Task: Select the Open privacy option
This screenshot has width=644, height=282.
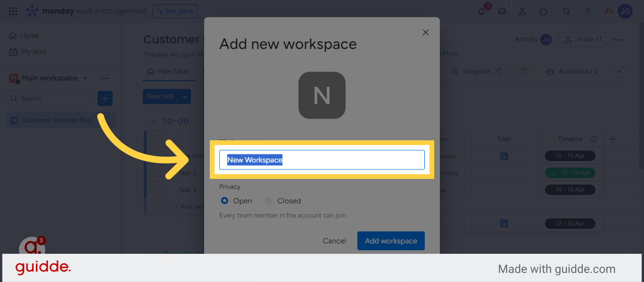Action: point(224,201)
